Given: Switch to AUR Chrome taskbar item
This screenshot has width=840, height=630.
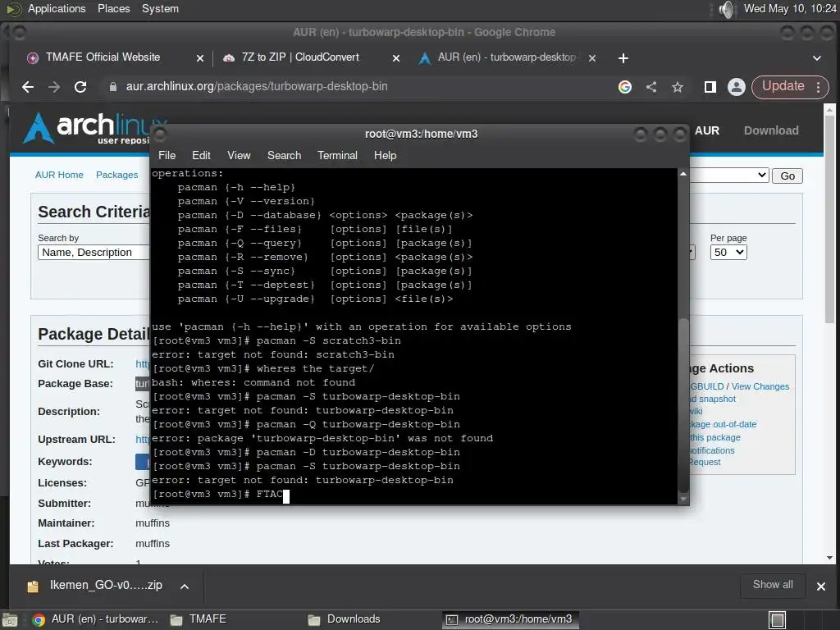Looking at the screenshot, I should (97, 619).
